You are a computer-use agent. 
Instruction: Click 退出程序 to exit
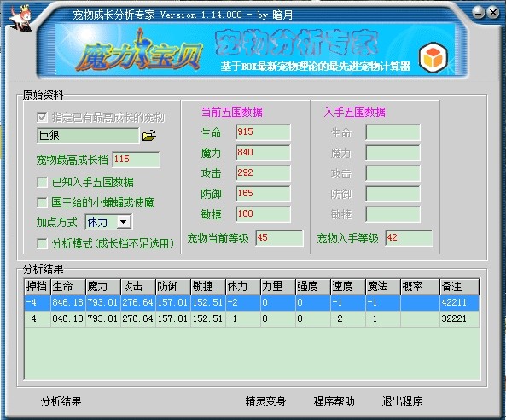(x=402, y=401)
